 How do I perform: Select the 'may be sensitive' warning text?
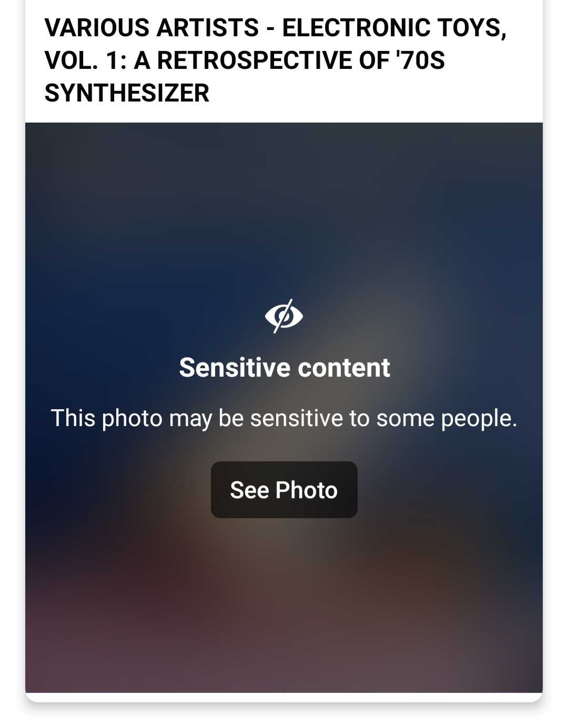[284, 418]
